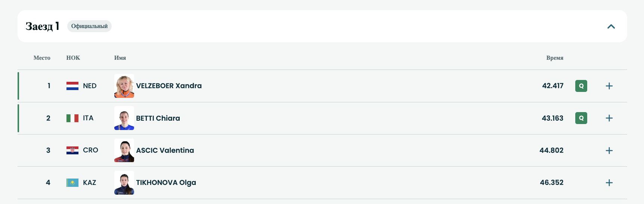Screen dimensions: 644x204
Task: Click the Официальный status badge
Action: pos(89,26)
